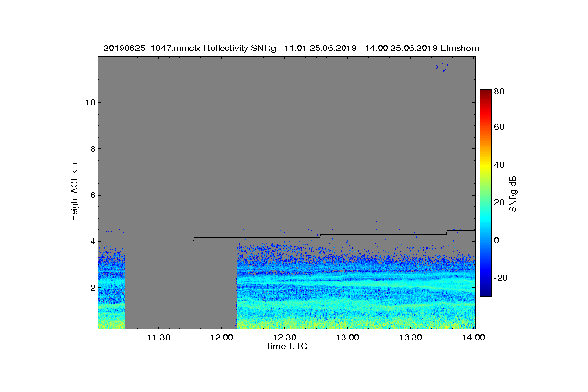Click the height tick label '10'
This screenshot has width=588, height=392.
[90, 102]
